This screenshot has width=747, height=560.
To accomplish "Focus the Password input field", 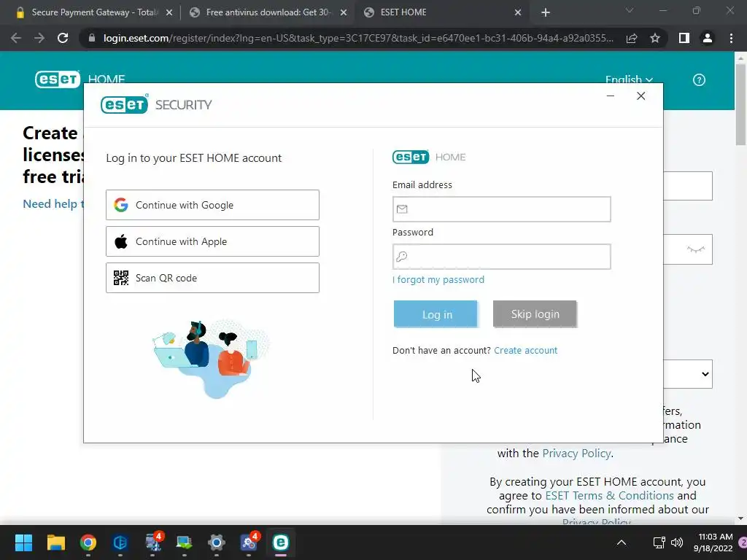I will (x=502, y=257).
